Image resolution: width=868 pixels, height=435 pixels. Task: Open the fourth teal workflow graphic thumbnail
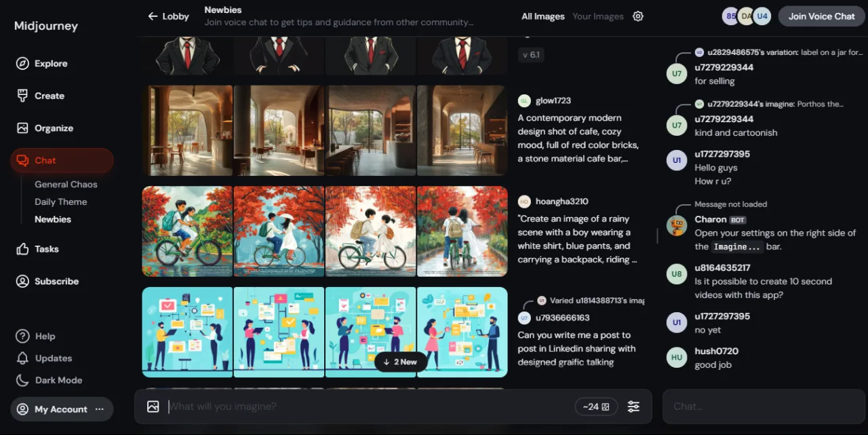click(x=462, y=332)
